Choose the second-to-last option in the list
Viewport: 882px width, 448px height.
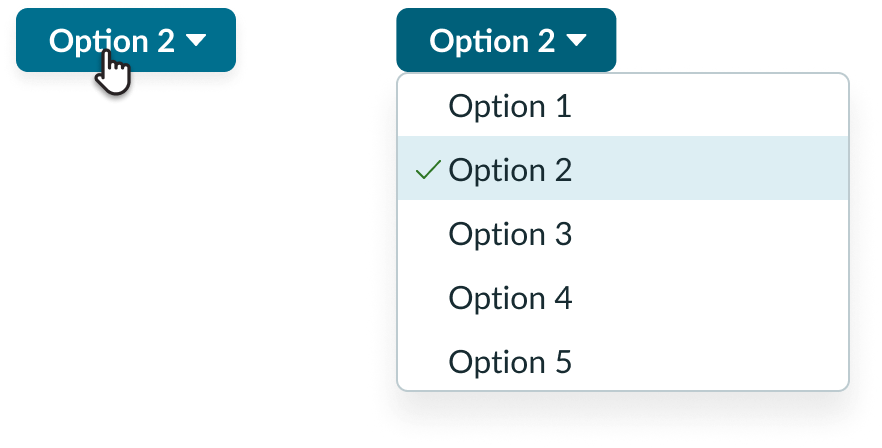510,298
